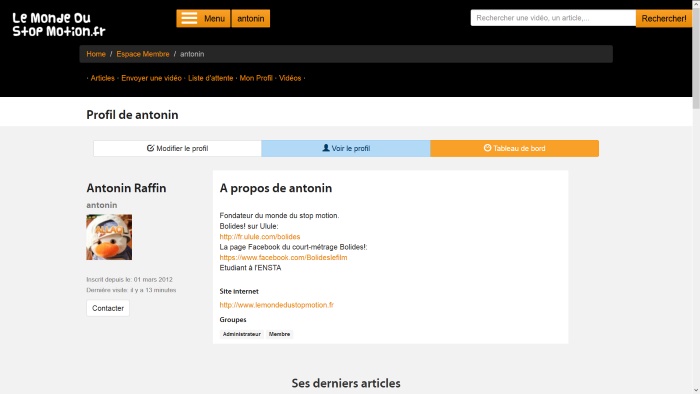This screenshot has width=700, height=394.
Task: Click the 'Ses derniers articles' heading
Action: (x=346, y=383)
